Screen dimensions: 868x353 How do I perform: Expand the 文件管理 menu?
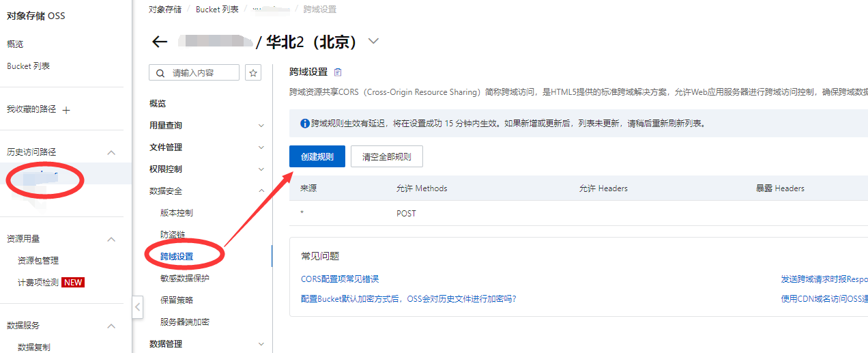point(261,147)
